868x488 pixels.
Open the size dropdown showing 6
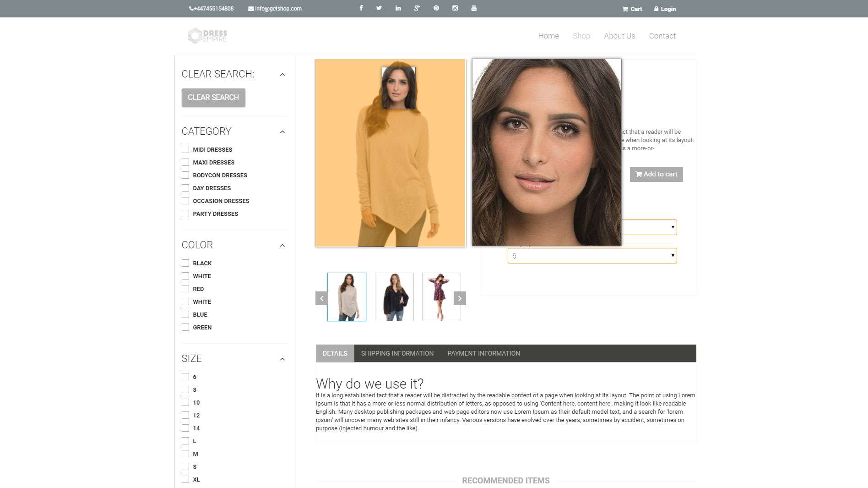point(592,256)
